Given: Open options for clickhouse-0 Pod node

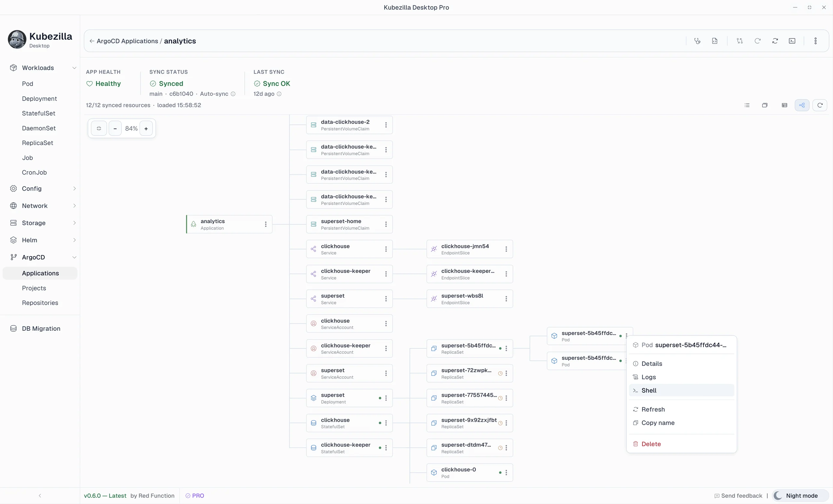Looking at the screenshot, I should point(506,472).
